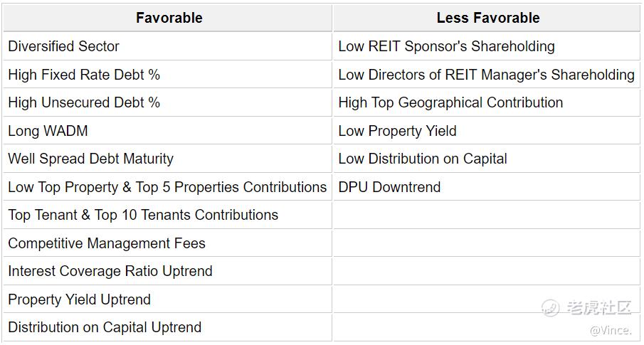Select Low Top Property & Top 5 Properties cell
The height and width of the screenshot is (345, 644).
tap(167, 187)
